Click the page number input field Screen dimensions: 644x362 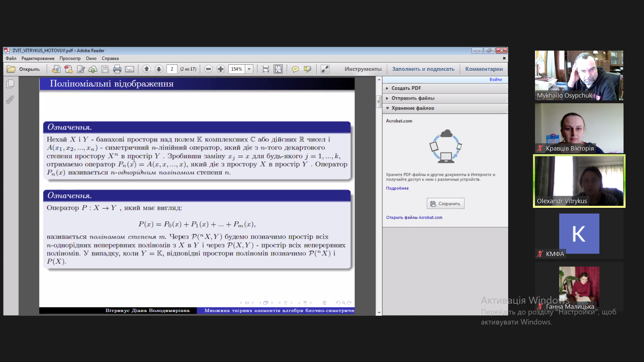[172, 69]
